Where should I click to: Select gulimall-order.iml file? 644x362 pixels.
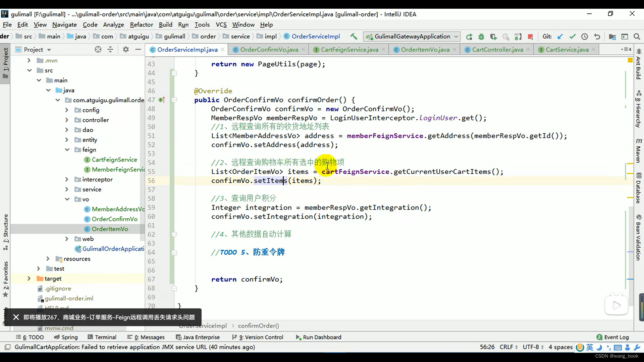tap(69, 298)
